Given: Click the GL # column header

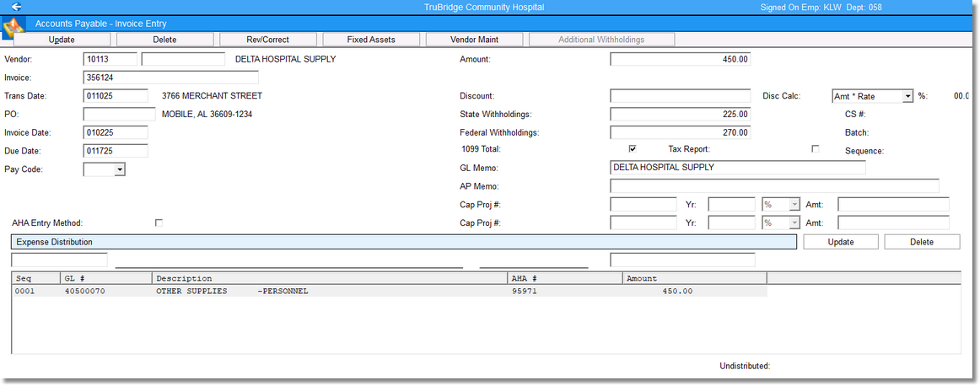Looking at the screenshot, I should tap(106, 279).
